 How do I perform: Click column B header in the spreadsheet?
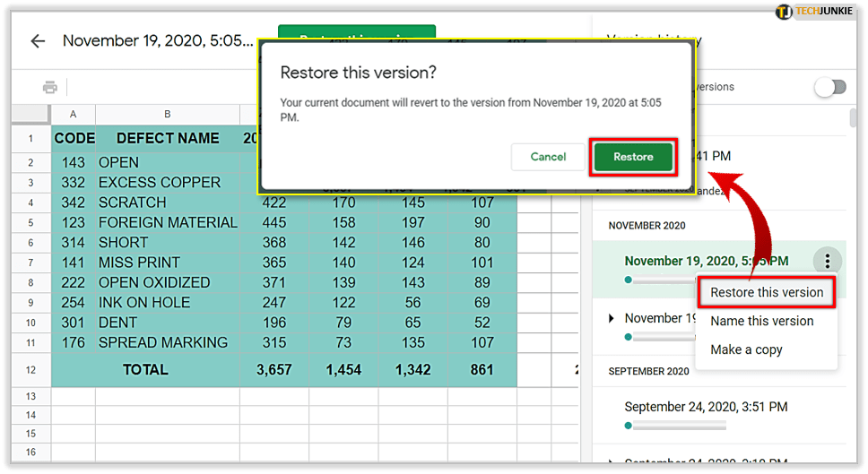(168, 114)
